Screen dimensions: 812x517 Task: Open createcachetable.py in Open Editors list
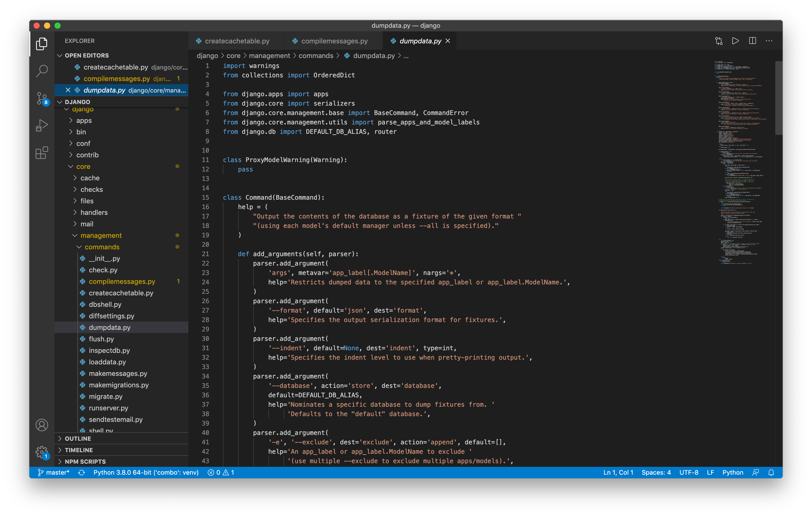[121, 67]
